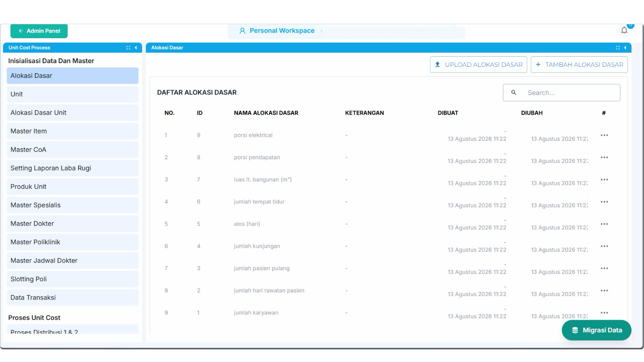The width and height of the screenshot is (644, 362).
Task: Open actions menu for jumlah pasien pulang row
Action: click(604, 268)
